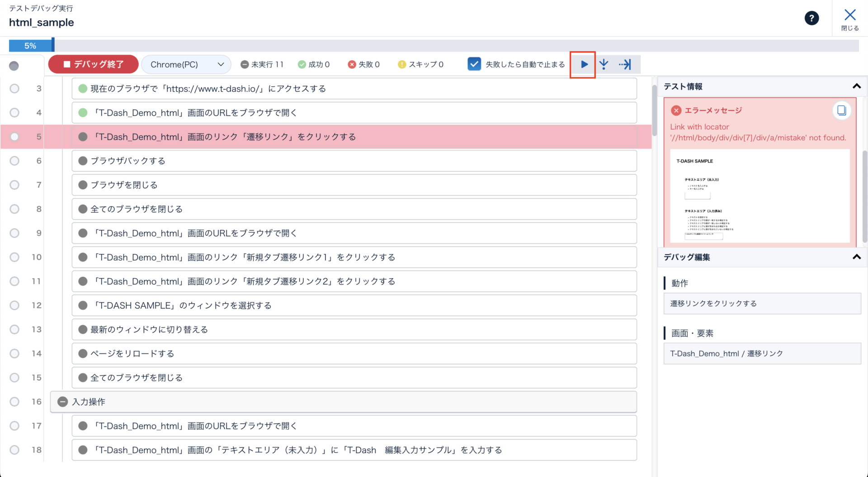
Task: Select the radio button for step 10
Action: 14,257
